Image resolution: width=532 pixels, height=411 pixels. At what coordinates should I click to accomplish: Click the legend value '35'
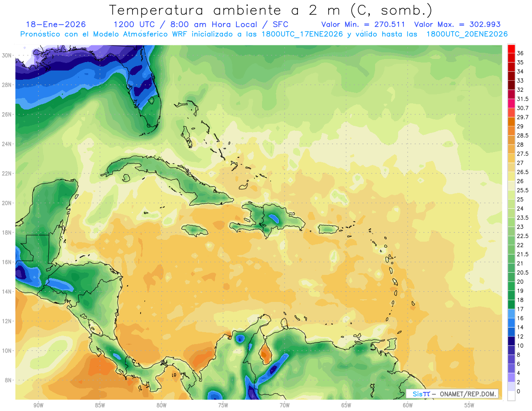520,63
